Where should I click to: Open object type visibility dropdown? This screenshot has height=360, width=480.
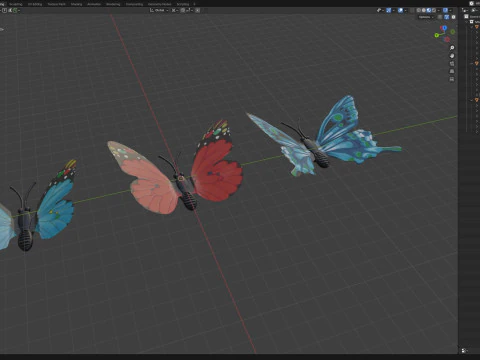[x=380, y=10]
